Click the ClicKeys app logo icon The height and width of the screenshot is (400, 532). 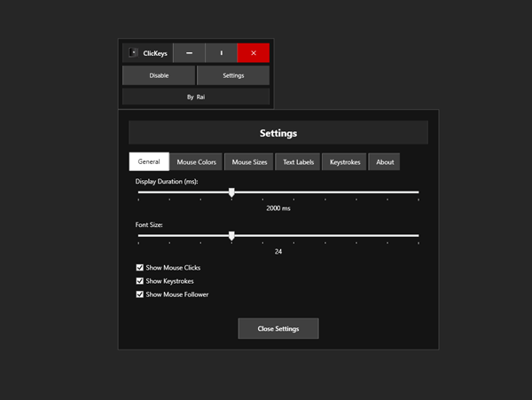(x=132, y=53)
